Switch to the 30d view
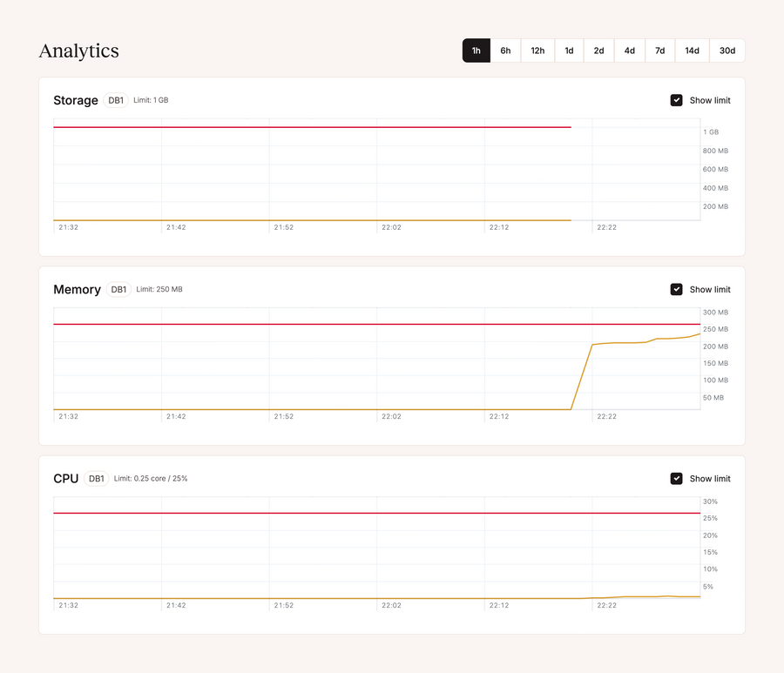The image size is (784, 673). [727, 50]
